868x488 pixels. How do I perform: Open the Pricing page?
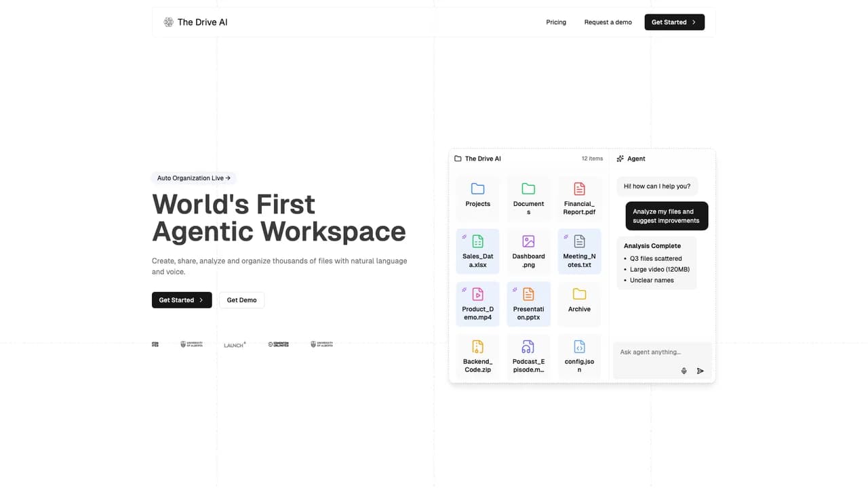(556, 22)
